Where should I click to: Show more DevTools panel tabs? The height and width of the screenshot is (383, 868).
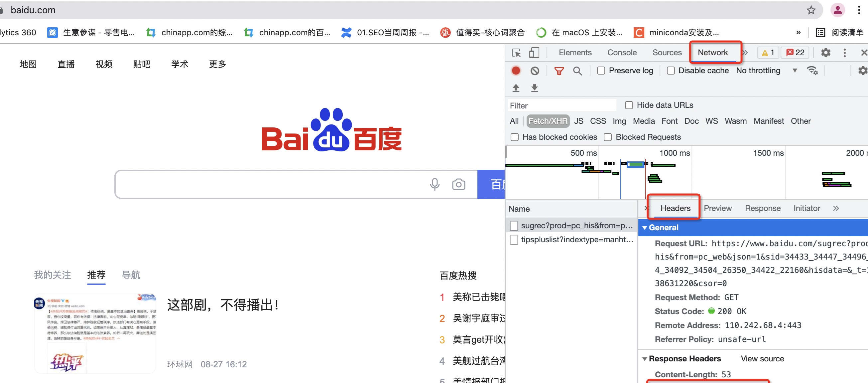point(745,53)
